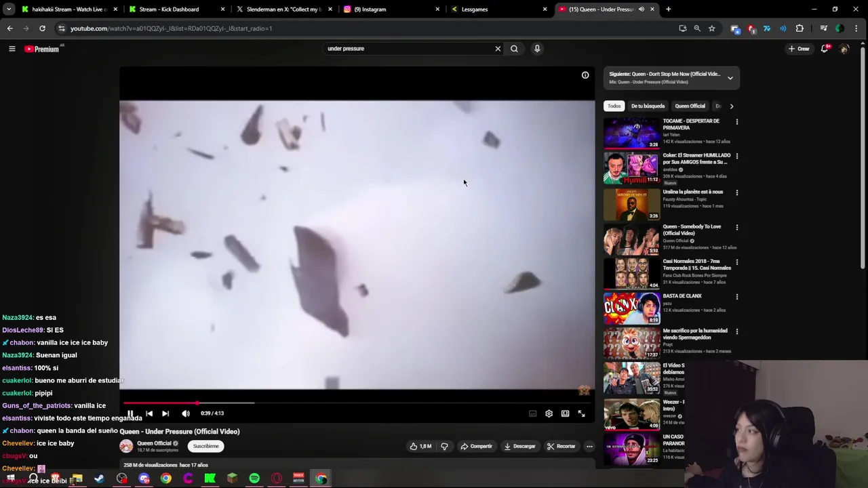The height and width of the screenshot is (488, 868).
Task: Start voice search with microphone icon
Action: 537,49
